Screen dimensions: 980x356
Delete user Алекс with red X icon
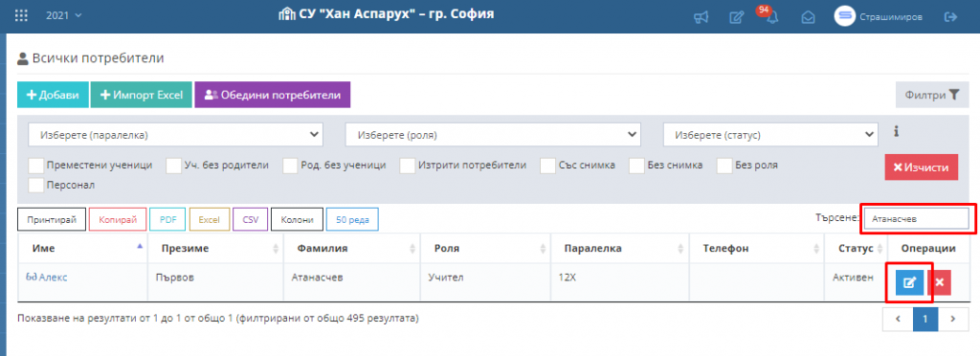(939, 282)
